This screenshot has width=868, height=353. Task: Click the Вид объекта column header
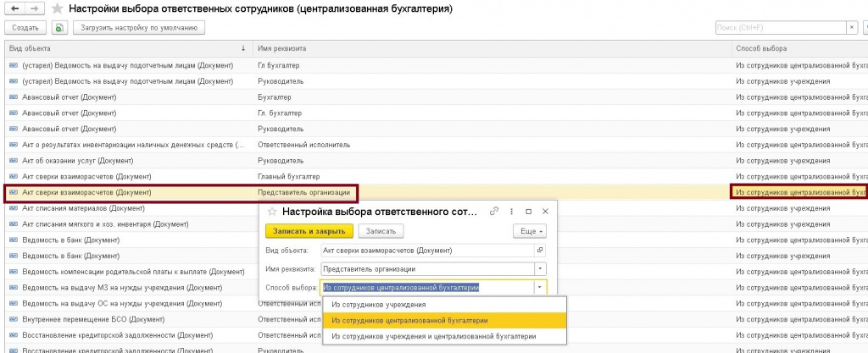129,48
